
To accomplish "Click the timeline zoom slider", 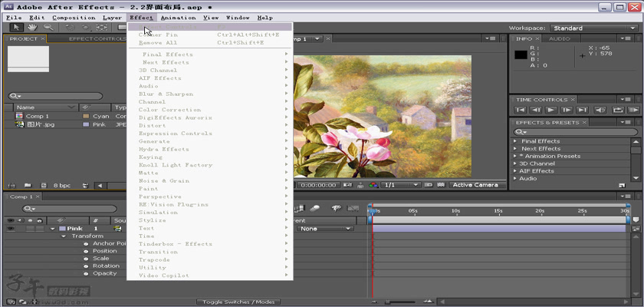I will 401,302.
